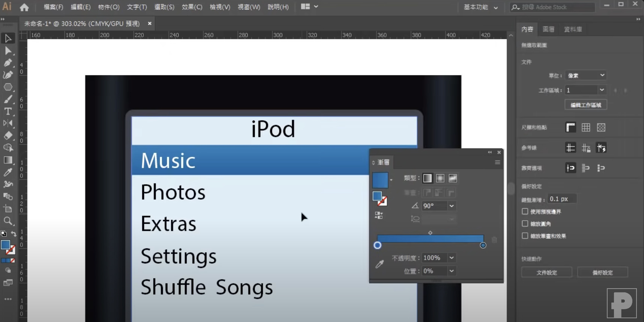Select the Gradient tool in toolbar
Viewport: 644px width, 322px height.
pos(8,160)
